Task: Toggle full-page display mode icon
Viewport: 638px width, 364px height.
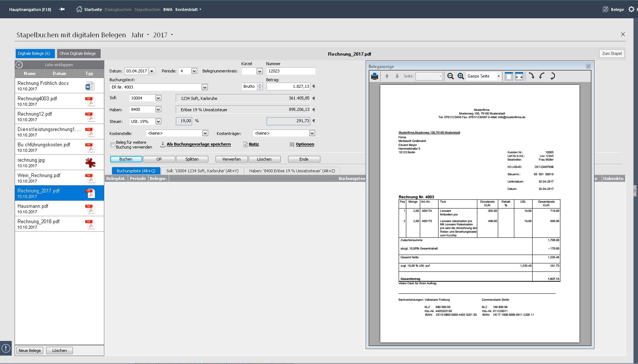Action: 509,76
